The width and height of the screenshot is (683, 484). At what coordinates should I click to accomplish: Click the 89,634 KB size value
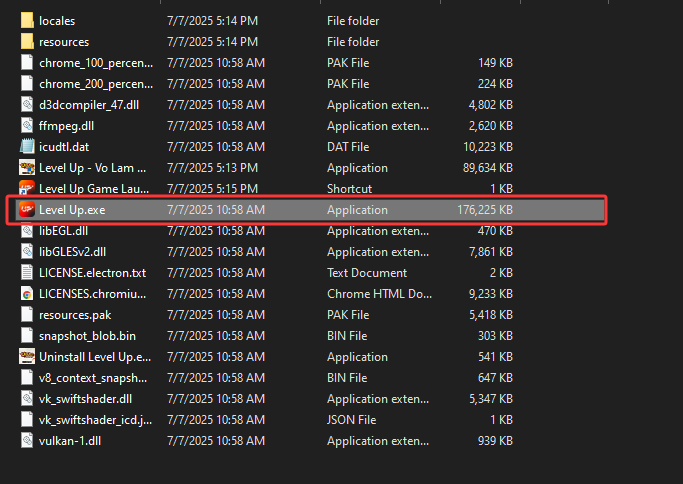(x=488, y=168)
